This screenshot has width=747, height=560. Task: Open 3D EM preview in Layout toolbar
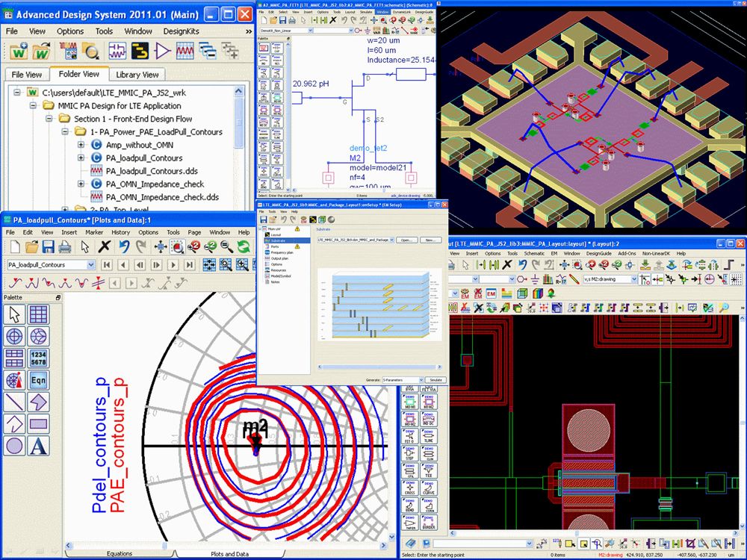[522, 293]
